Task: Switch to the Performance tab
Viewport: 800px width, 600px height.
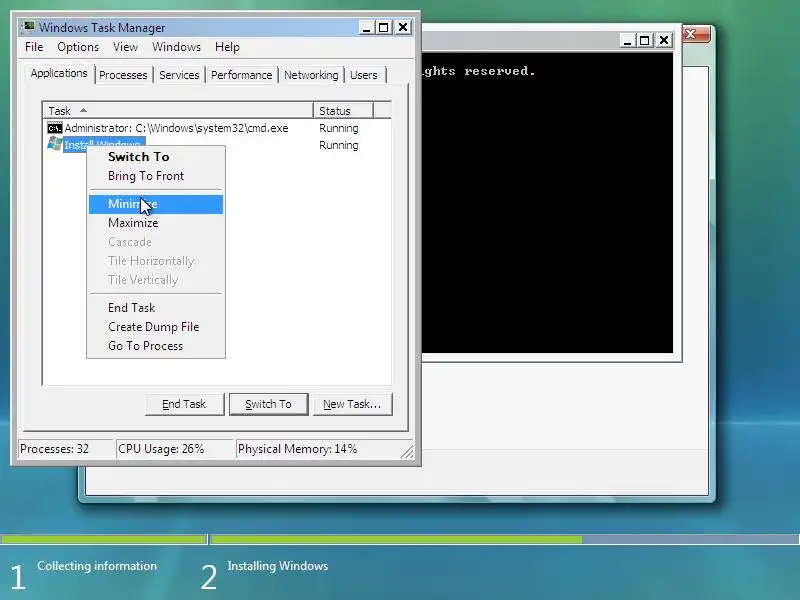Action: point(241,75)
